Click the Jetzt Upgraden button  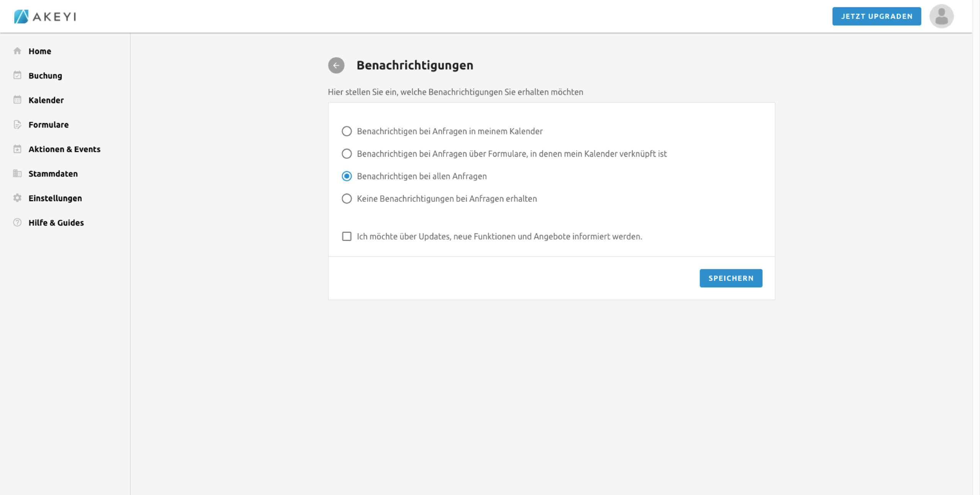(x=876, y=16)
